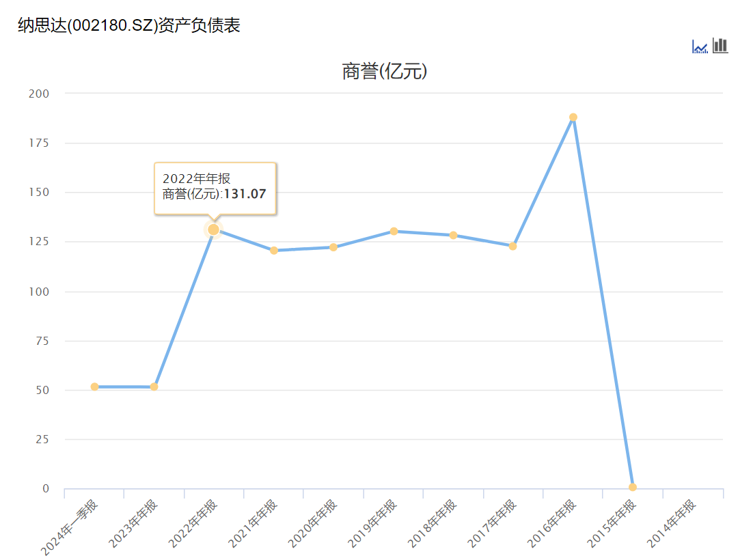Select the 2016年年报 peak data point
Screen dimensions: 753x560
pos(573,117)
